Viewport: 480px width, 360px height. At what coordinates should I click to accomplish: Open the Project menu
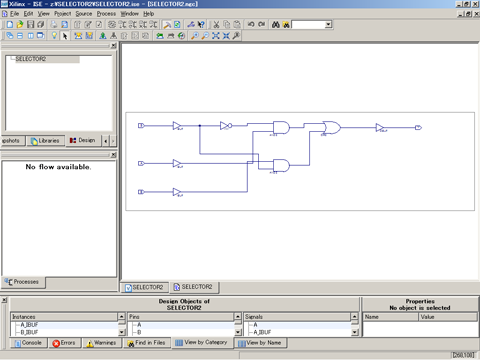(x=63, y=14)
